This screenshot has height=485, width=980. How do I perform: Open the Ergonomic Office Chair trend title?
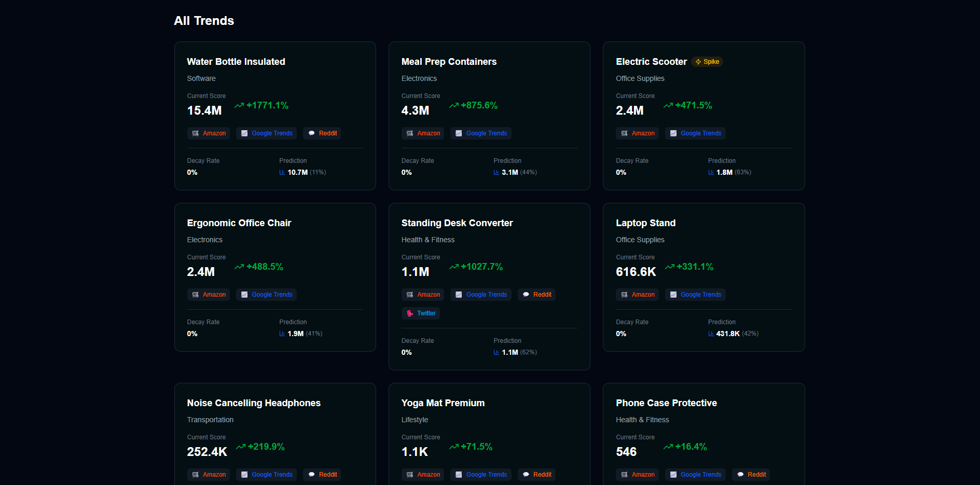239,223
